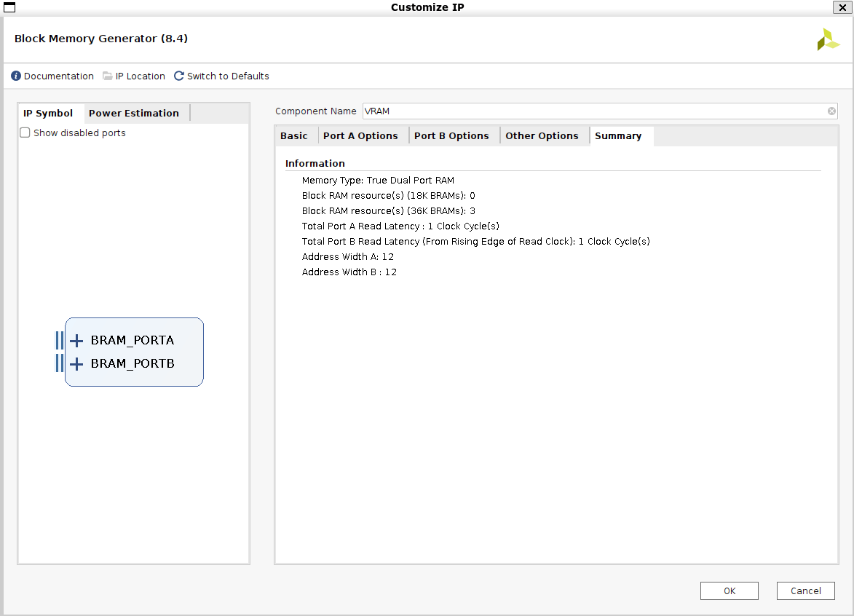Viewport: 854px width, 616px height.
Task: Click 'Total Port B Read Latency' line
Action: tap(476, 241)
